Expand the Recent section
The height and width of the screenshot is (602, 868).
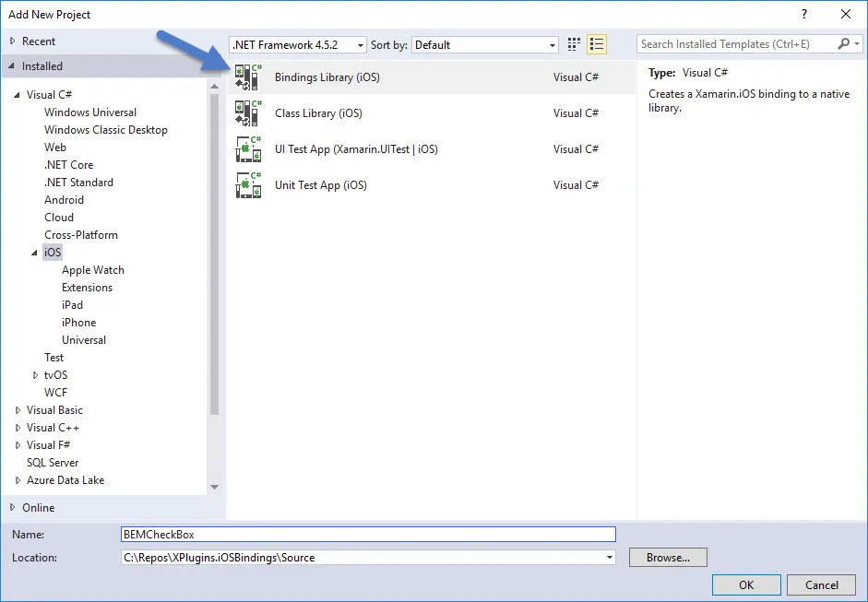click(x=13, y=41)
